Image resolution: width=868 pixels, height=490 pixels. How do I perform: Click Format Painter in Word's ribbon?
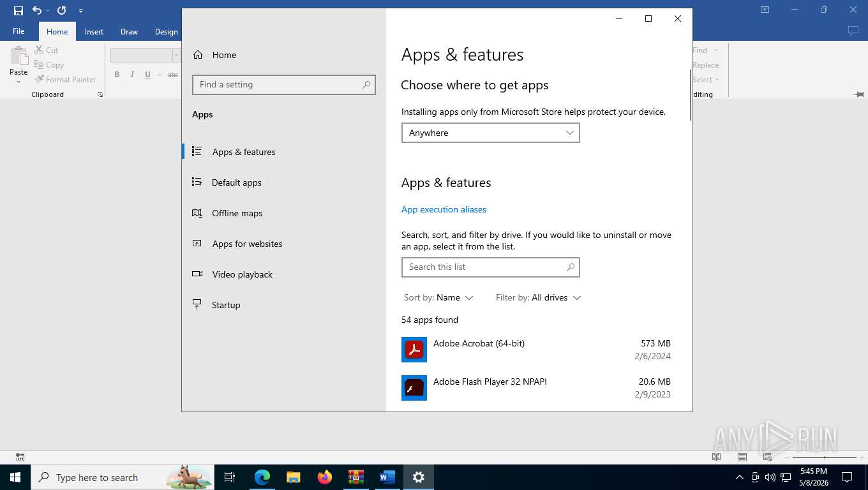65,79
